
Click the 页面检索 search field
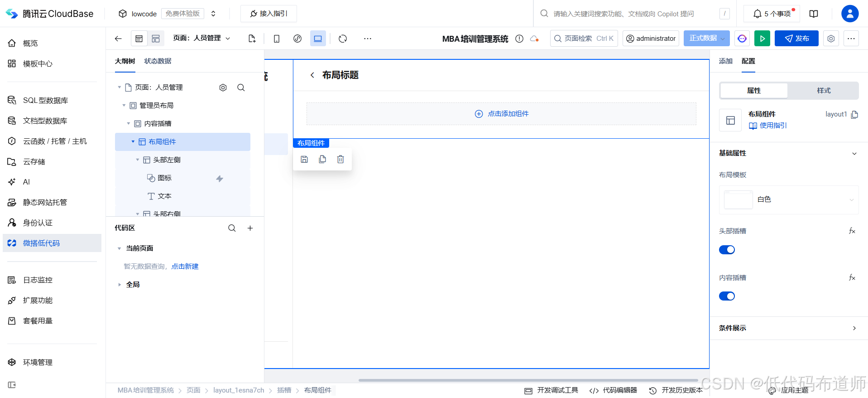coord(584,39)
